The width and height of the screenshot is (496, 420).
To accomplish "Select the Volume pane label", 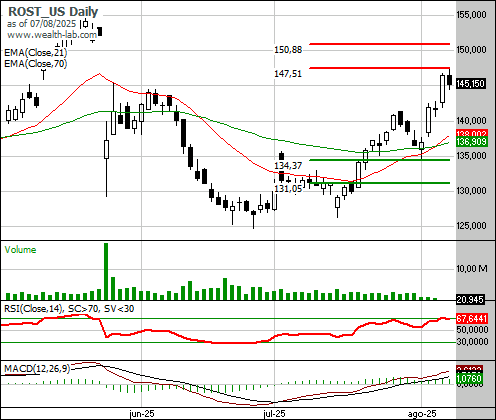I will coord(20,250).
